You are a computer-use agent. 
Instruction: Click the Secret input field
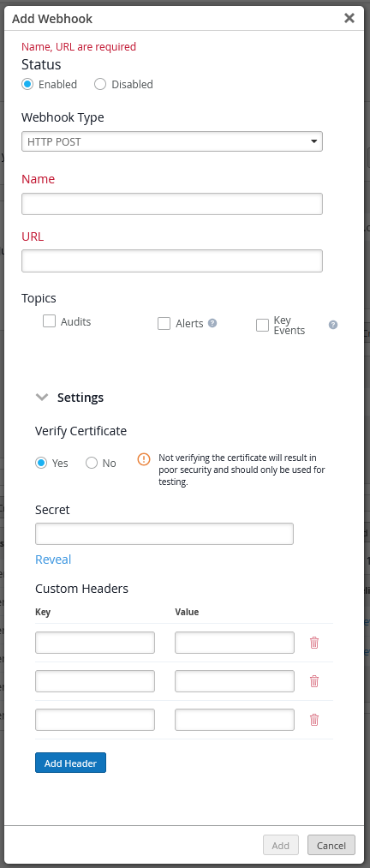[164, 534]
